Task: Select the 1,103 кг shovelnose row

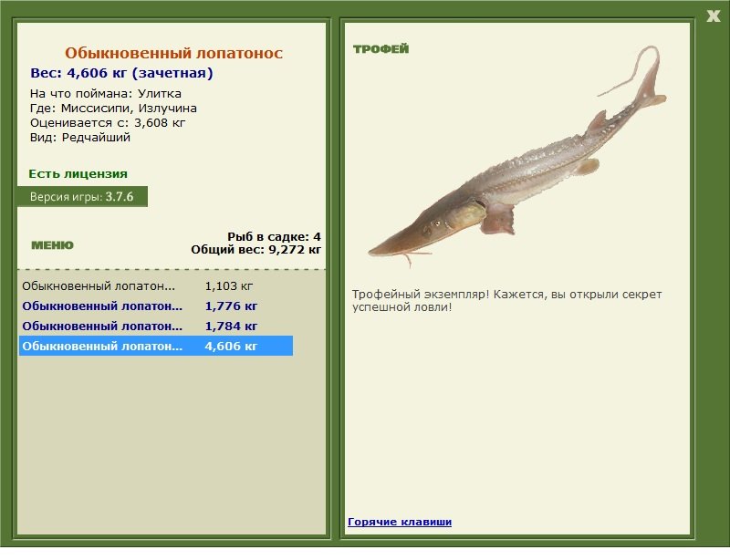Action: click(156, 285)
